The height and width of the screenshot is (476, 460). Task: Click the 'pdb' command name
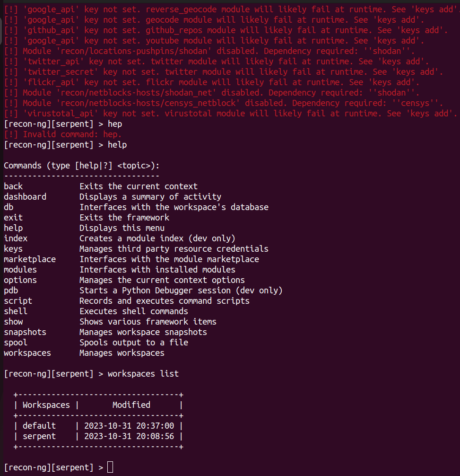(x=11, y=290)
